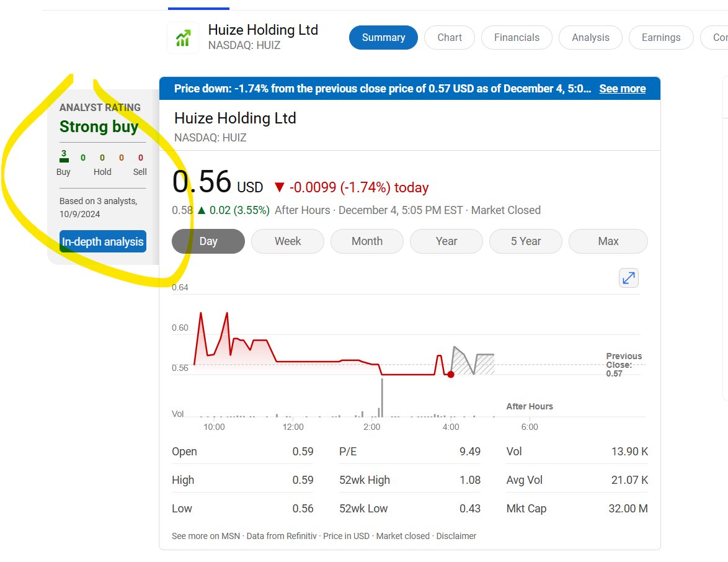Click the Open value 0.59
Image resolution: width=728 pixels, height=562 pixels.
point(303,452)
